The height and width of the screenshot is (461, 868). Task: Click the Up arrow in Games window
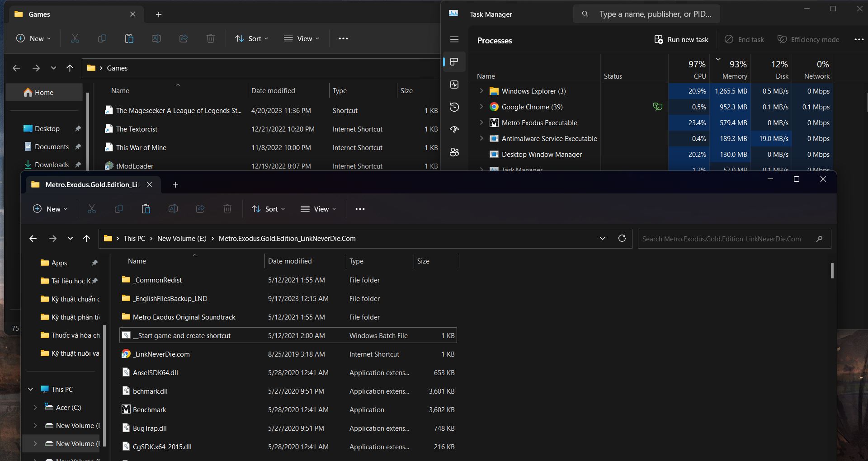pos(70,68)
